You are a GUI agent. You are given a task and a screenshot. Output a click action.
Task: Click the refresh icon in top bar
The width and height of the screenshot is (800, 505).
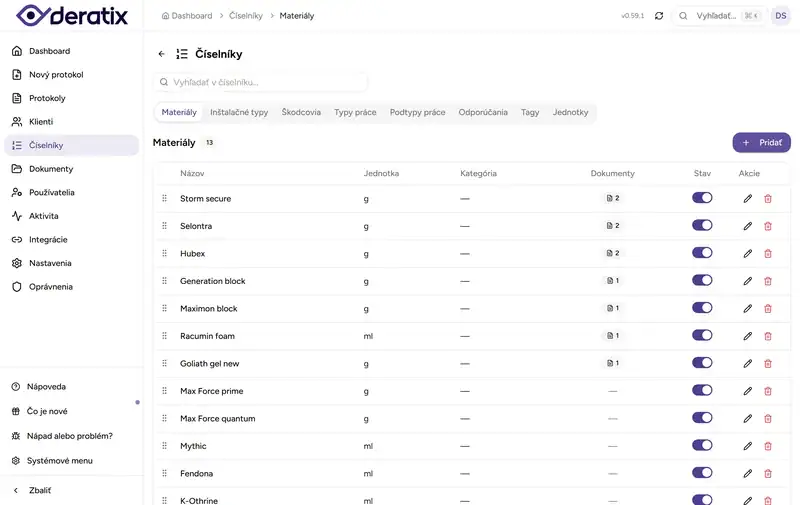[659, 16]
